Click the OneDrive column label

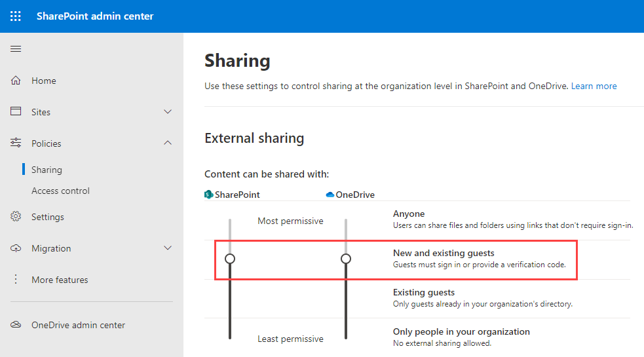[355, 195]
